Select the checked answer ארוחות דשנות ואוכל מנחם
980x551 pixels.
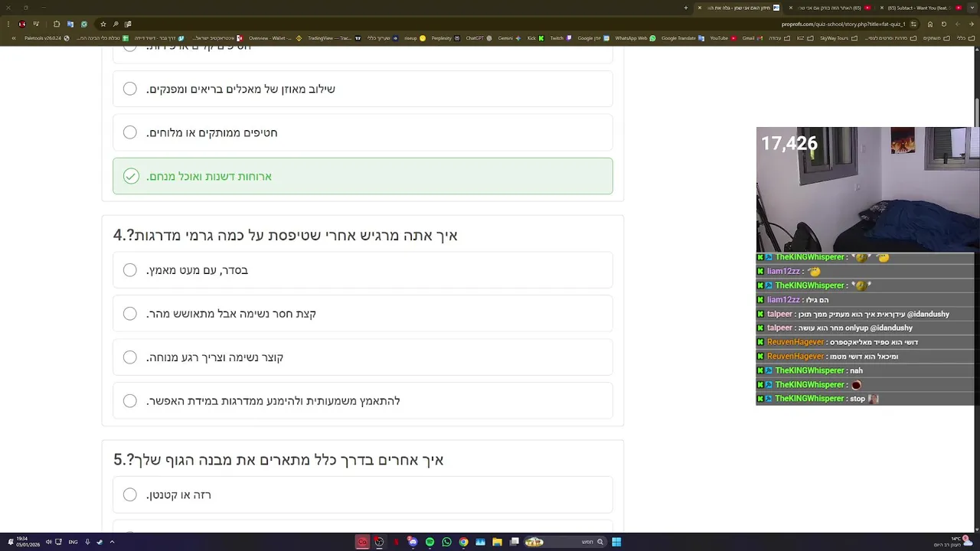coord(362,176)
